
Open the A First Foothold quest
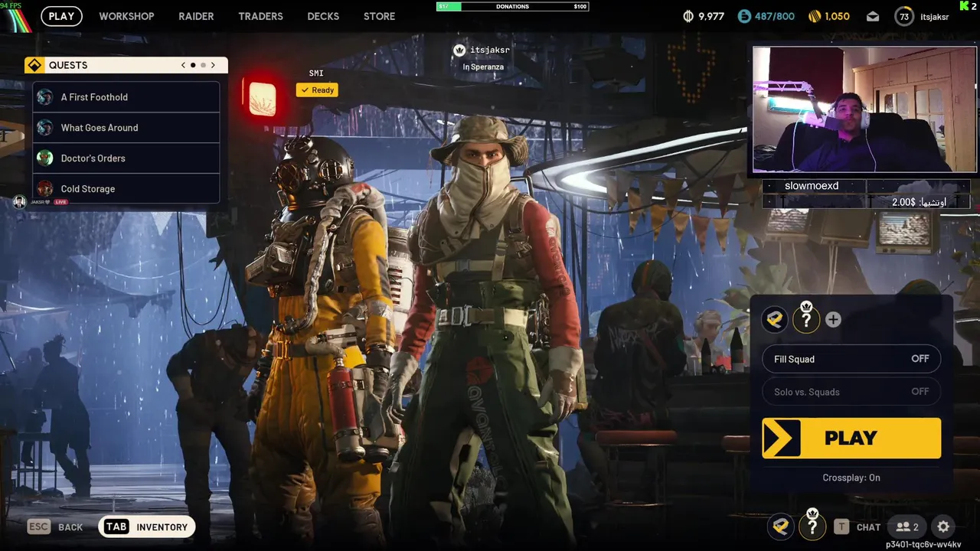coord(126,97)
